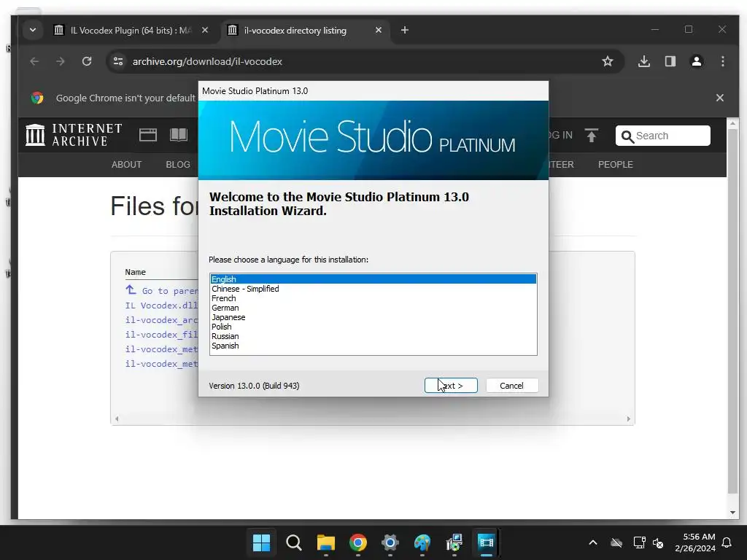Click Go to parent directory link
Screen dimensions: 747x560
(x=161, y=290)
